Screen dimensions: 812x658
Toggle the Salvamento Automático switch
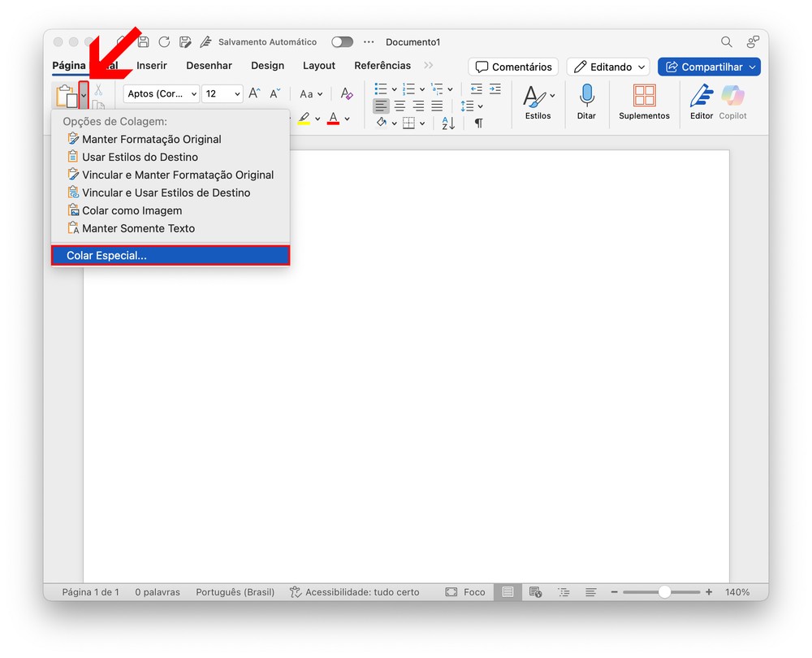point(342,42)
